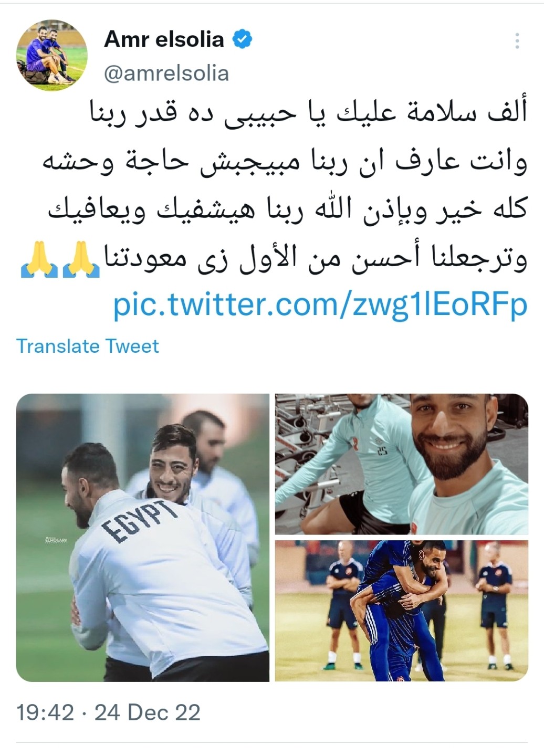
Task: Click the blue verified badge
Action: (x=242, y=39)
